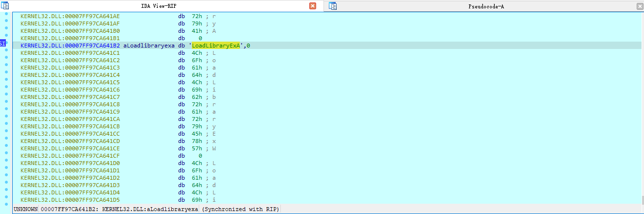The width and height of the screenshot is (644, 214).
Task: Click the highlighted 'LoadLibraryExA' string
Action: pyautogui.click(x=216, y=46)
